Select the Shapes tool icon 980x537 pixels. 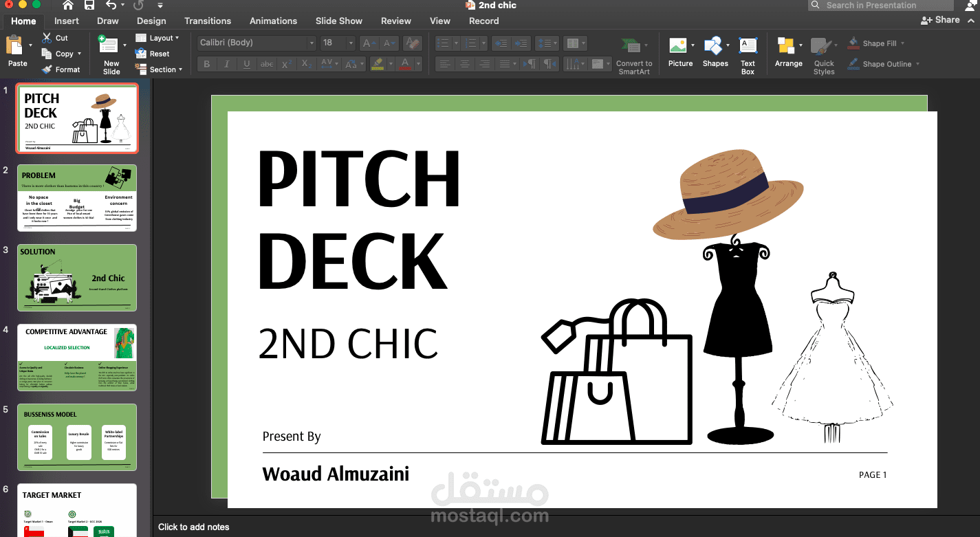click(714, 45)
